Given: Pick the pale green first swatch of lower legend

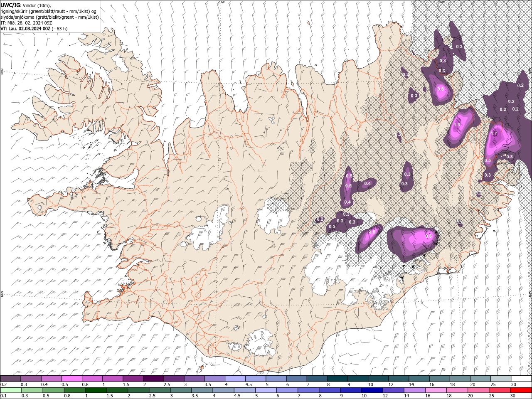Looking at the screenshot, I should click(x=11, y=390).
